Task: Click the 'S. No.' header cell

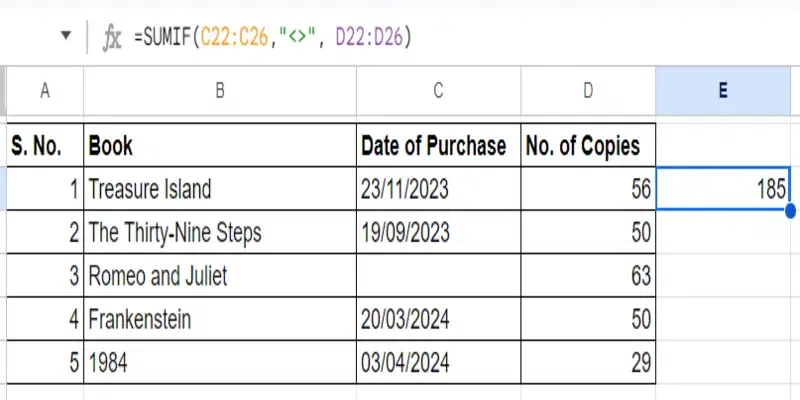Action: (x=44, y=146)
